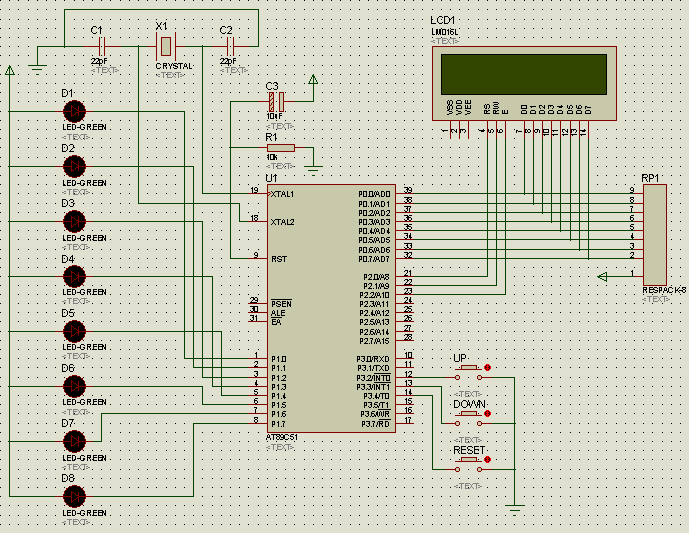This screenshot has width=689, height=533.
Task: Select capacitor C1 symbol
Action: click(102, 46)
